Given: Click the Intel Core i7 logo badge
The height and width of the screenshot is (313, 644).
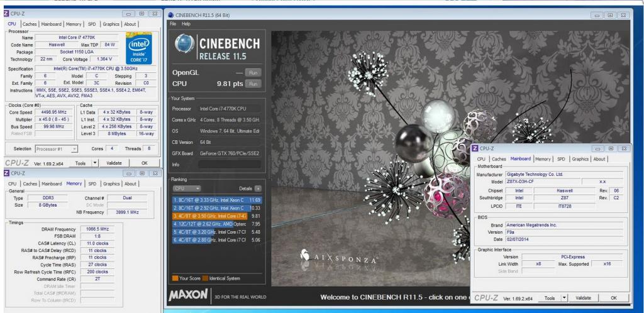Looking at the screenshot, I should tap(139, 48).
